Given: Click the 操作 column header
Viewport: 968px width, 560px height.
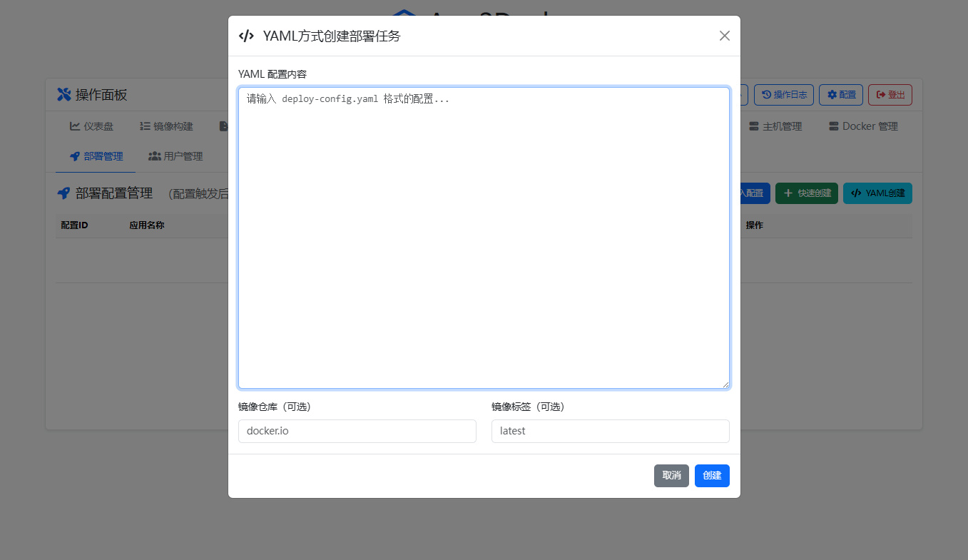Looking at the screenshot, I should [755, 225].
